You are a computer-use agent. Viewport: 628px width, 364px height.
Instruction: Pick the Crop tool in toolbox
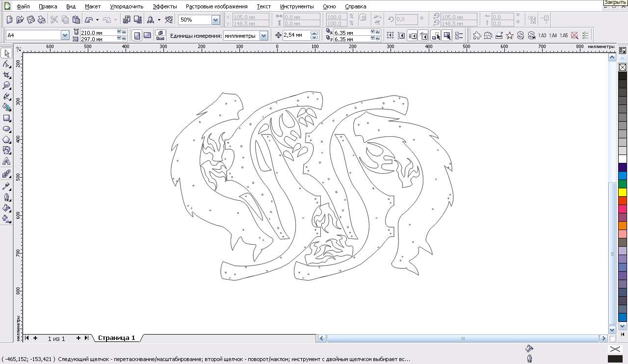tap(7, 75)
